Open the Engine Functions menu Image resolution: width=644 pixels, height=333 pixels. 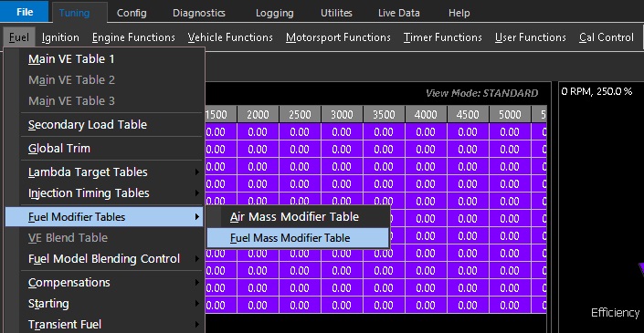(x=133, y=37)
